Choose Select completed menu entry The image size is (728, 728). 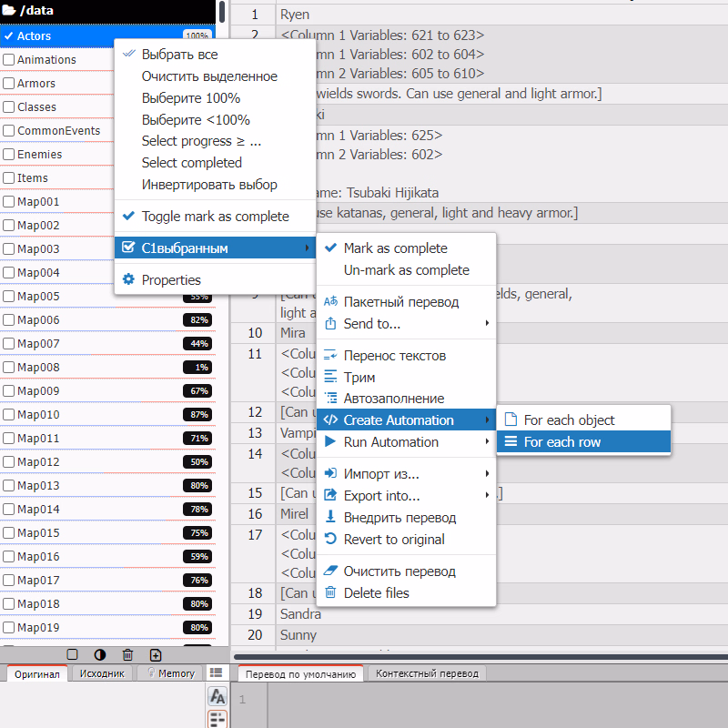215,163
